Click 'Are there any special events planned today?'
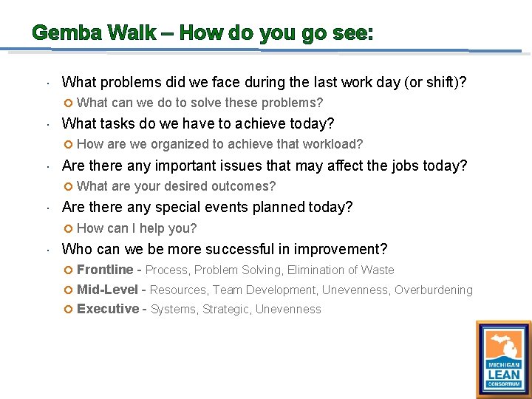The image size is (532, 399). click(207, 207)
